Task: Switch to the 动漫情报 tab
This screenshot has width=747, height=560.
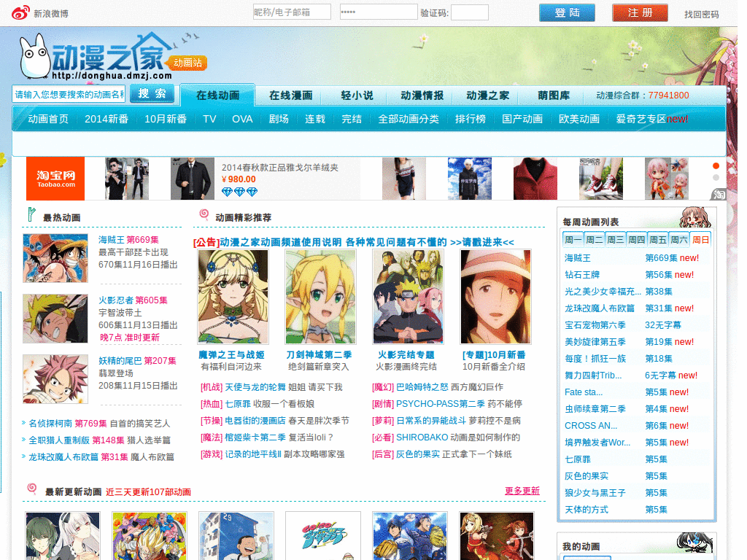Action: [422, 96]
